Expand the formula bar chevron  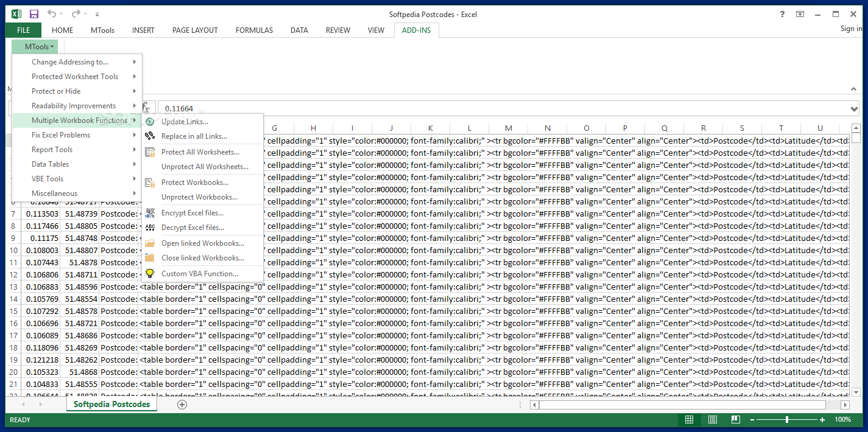(x=854, y=109)
